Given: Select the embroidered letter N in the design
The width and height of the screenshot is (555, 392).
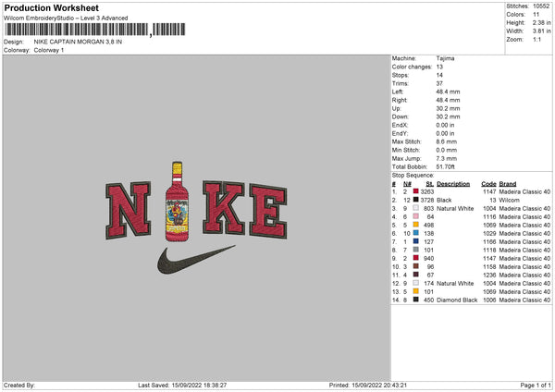Looking at the screenshot, I should 129,210.
